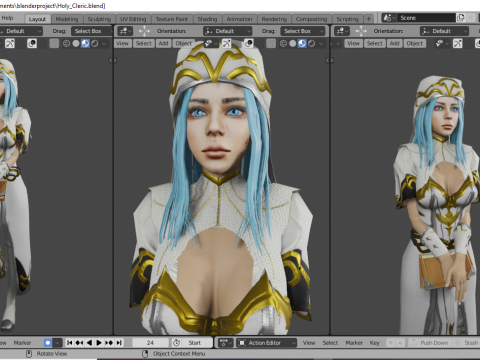Image resolution: width=480 pixels, height=360 pixels.
Task: Toggle the preview range clock icon
Action: click(x=177, y=343)
